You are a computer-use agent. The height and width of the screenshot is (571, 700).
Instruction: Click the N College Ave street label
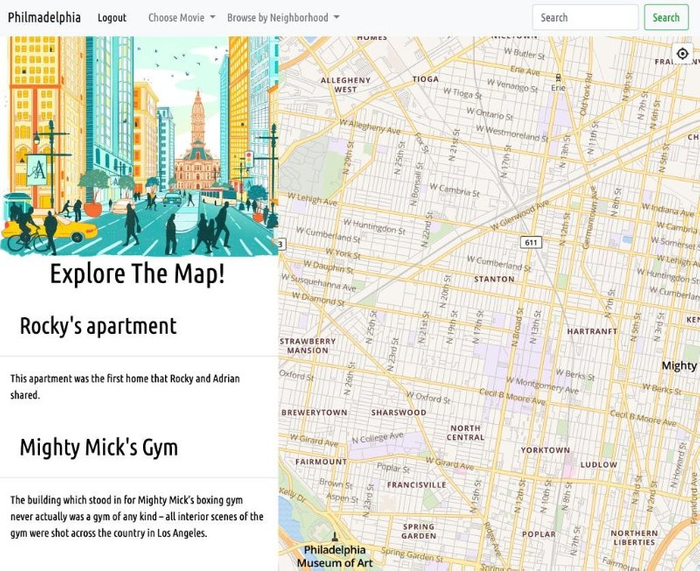378,438
